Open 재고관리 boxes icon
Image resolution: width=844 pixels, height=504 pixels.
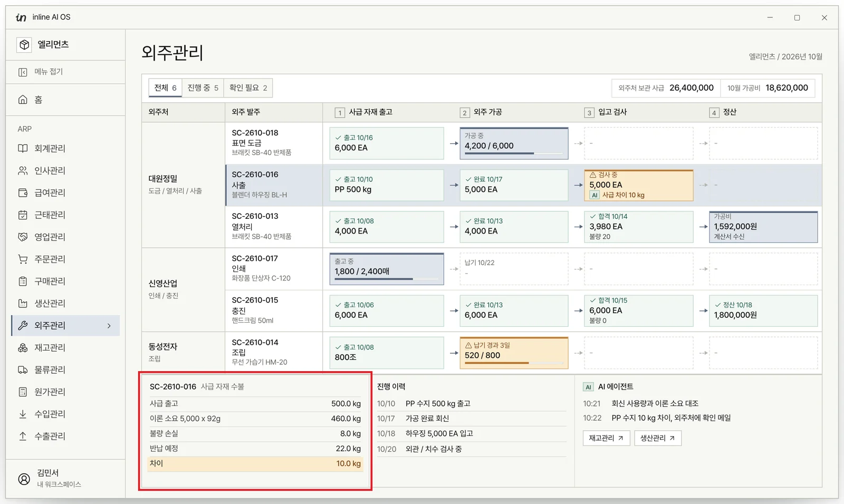[23, 348]
